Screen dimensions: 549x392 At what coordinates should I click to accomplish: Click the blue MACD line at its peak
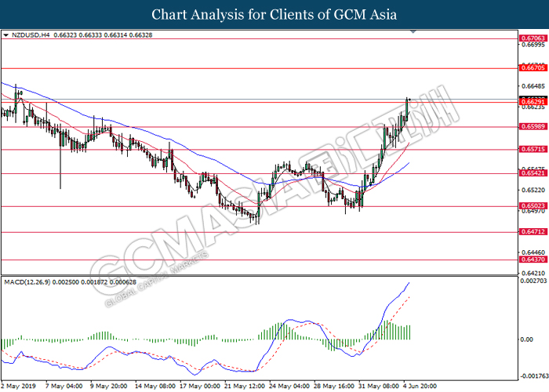click(x=409, y=283)
